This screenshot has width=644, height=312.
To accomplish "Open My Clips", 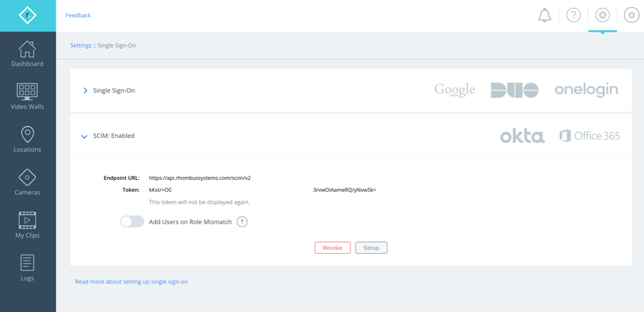I will click(28, 225).
